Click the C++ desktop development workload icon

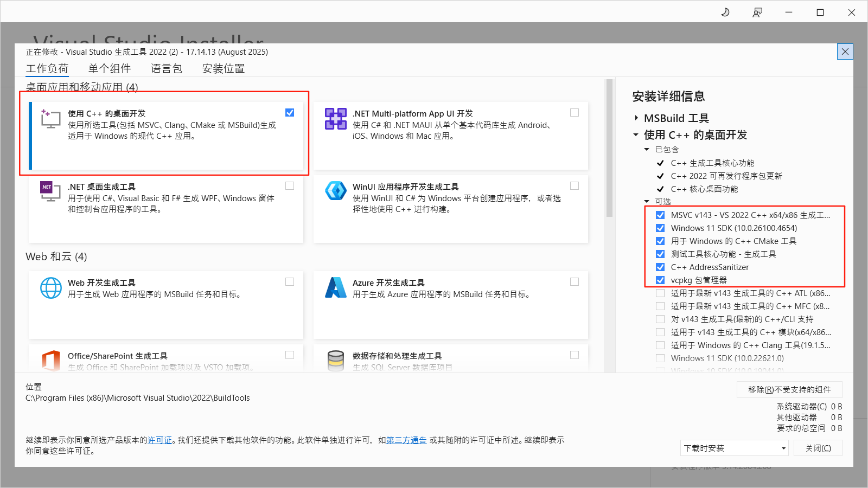point(50,118)
